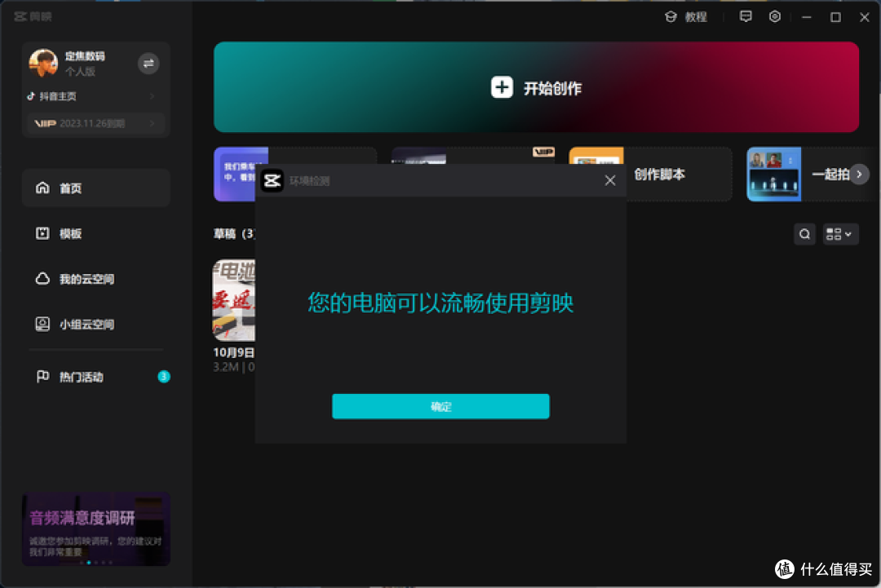Screen dimensions: 881x588
Task: Maximize the 剪映 window
Action: pyautogui.click(x=835, y=17)
